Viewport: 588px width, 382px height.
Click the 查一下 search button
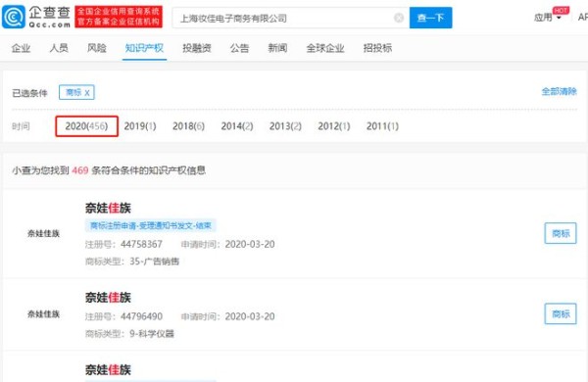(430, 18)
